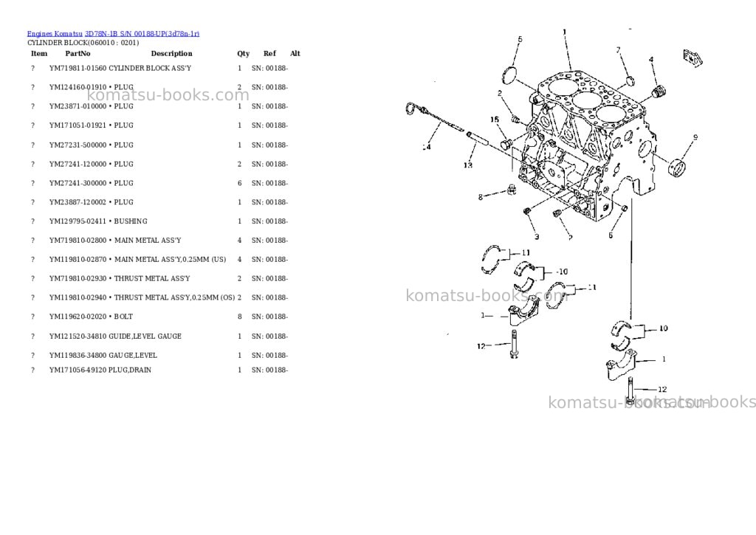Select the YM719810-02800 MAIN METAL ASS'Y row

click(159, 240)
